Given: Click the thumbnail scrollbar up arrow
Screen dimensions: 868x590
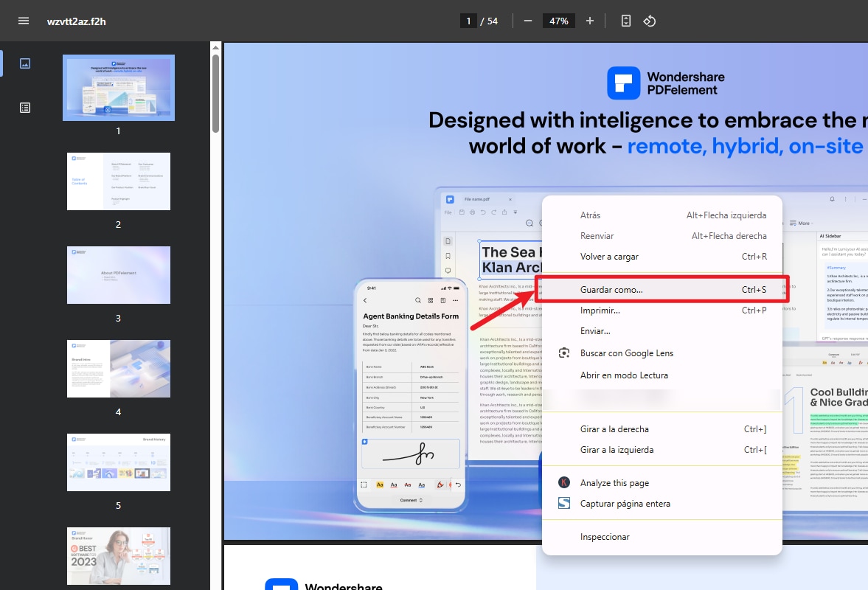Looking at the screenshot, I should 215,48.
